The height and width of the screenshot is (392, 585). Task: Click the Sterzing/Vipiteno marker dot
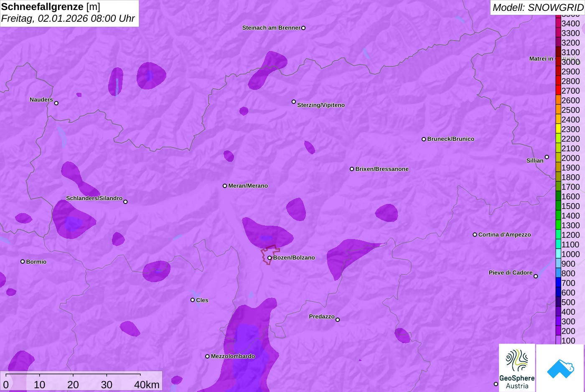tap(294, 102)
